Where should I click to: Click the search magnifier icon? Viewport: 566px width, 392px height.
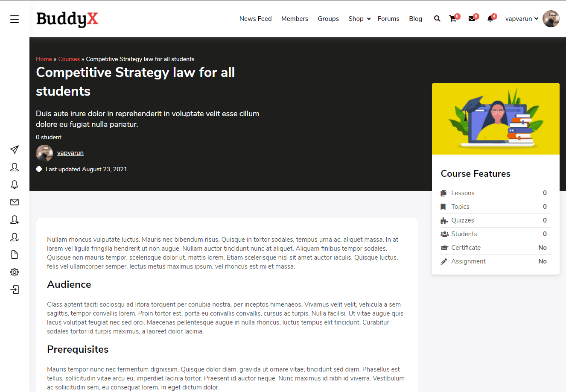coord(437,19)
